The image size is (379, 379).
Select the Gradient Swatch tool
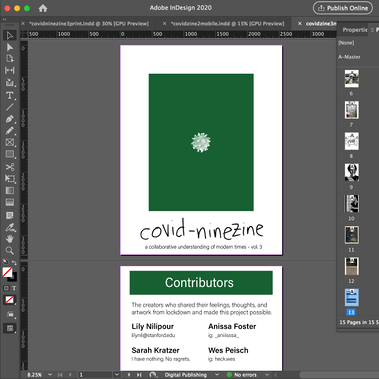[x=10, y=190]
